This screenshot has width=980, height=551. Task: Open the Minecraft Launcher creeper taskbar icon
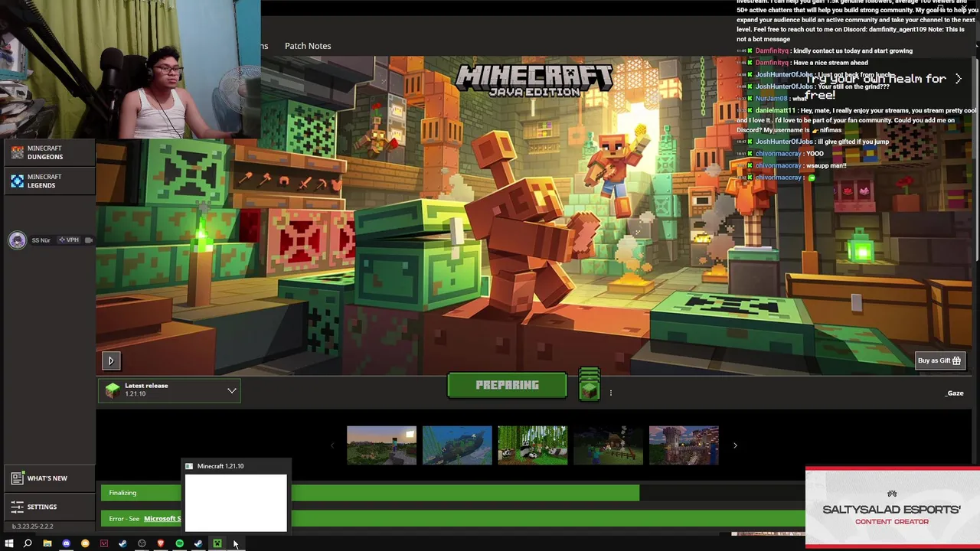pyautogui.click(x=217, y=543)
